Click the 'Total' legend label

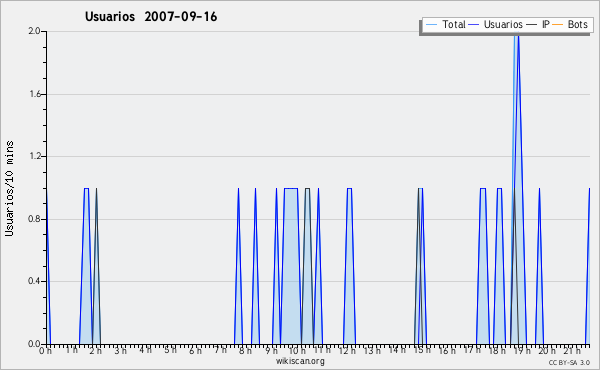(x=454, y=24)
